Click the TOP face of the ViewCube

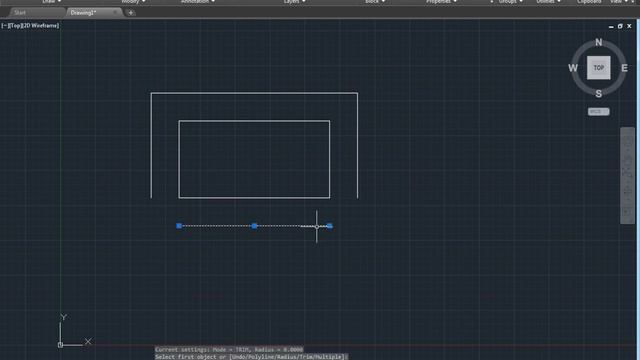[x=598, y=68]
